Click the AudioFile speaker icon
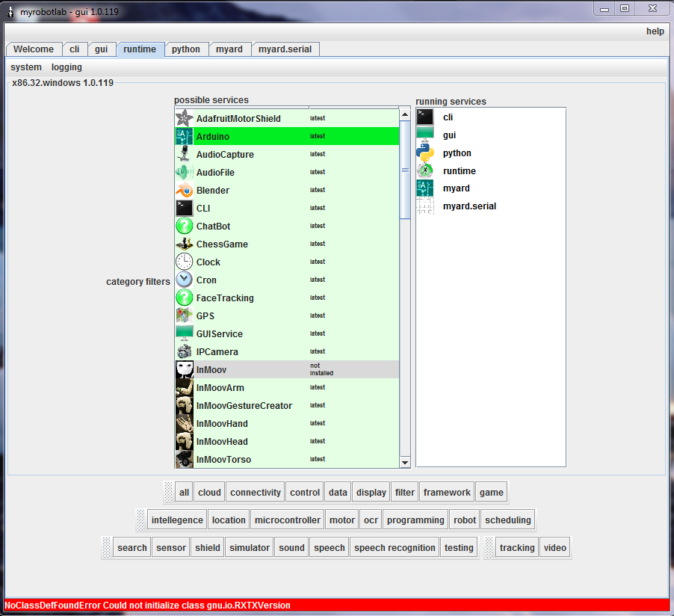This screenshot has width=674, height=616. [185, 172]
